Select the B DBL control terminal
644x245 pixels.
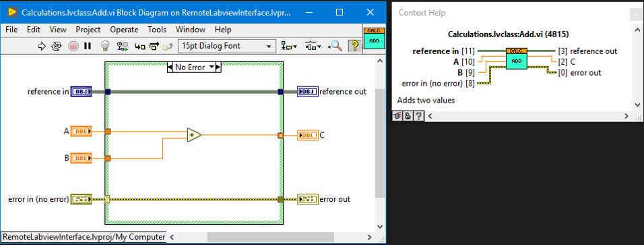click(x=82, y=158)
